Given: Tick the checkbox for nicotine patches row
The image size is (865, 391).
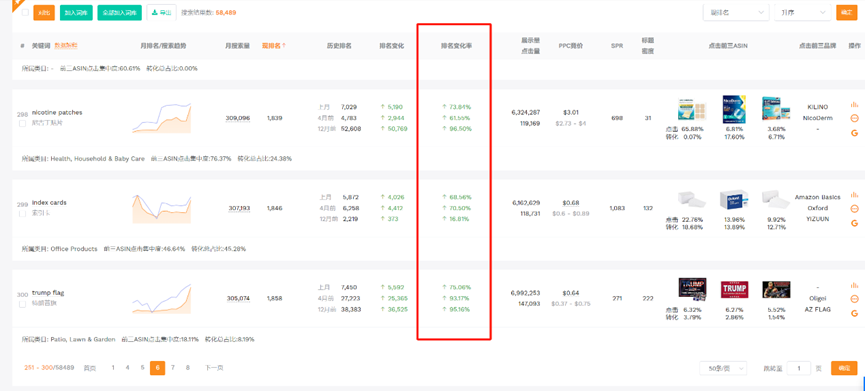Looking at the screenshot, I should [23, 124].
